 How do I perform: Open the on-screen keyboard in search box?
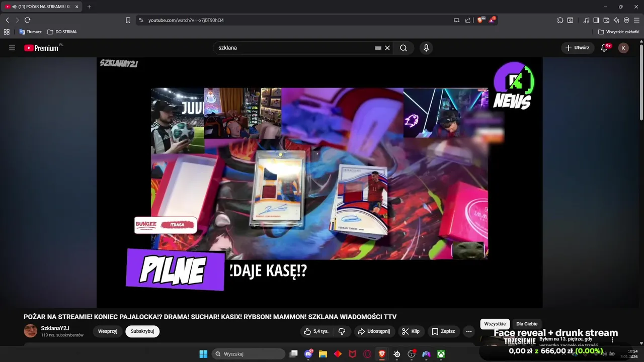378,48
